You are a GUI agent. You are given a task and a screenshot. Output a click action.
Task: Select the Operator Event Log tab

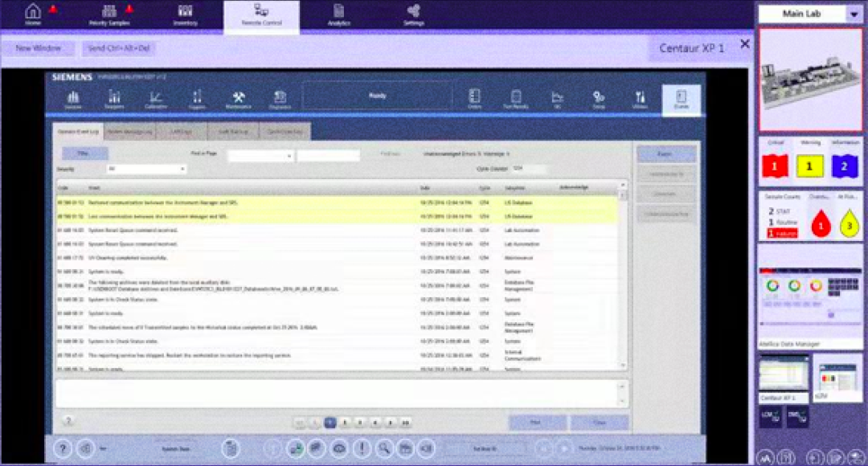[x=78, y=132]
